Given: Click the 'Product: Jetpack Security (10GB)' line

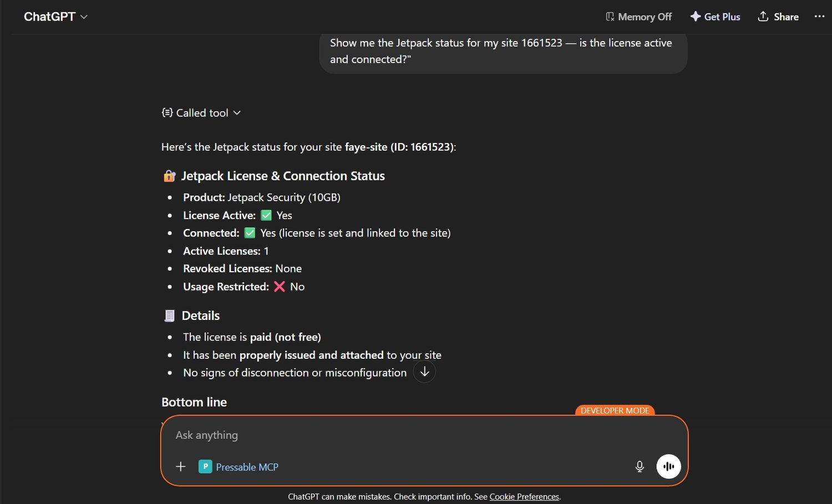Looking at the screenshot, I should (x=262, y=197).
